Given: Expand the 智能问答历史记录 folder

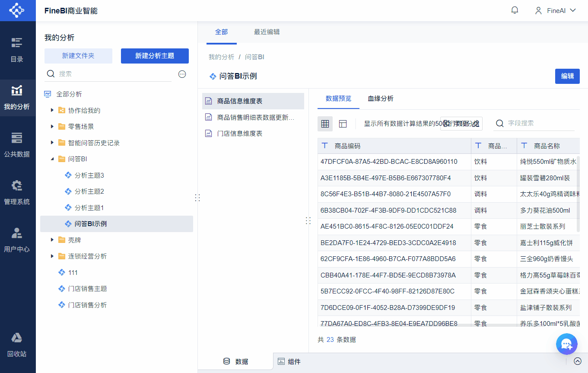Looking at the screenshot, I should [52, 143].
